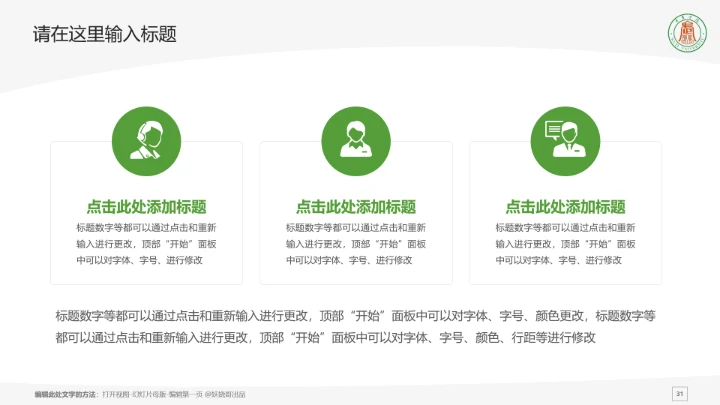
Task: Click the footer note '编辑此处文字的方法'
Action: point(140,394)
